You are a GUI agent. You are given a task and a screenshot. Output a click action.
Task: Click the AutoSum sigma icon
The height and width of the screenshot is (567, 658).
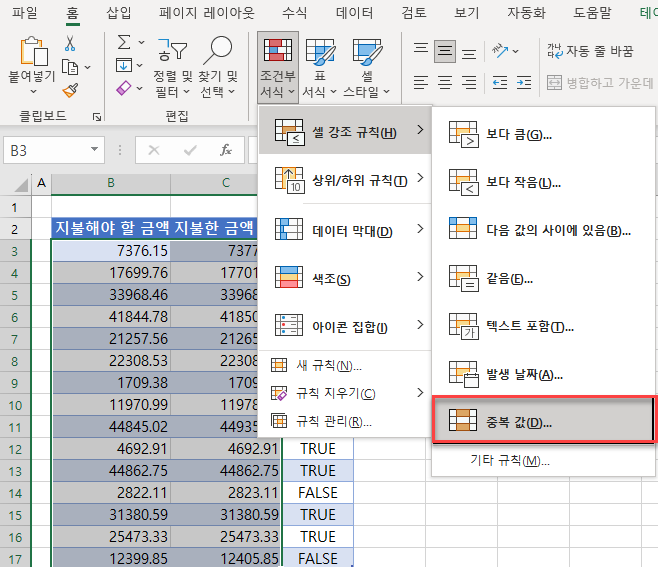[x=124, y=42]
